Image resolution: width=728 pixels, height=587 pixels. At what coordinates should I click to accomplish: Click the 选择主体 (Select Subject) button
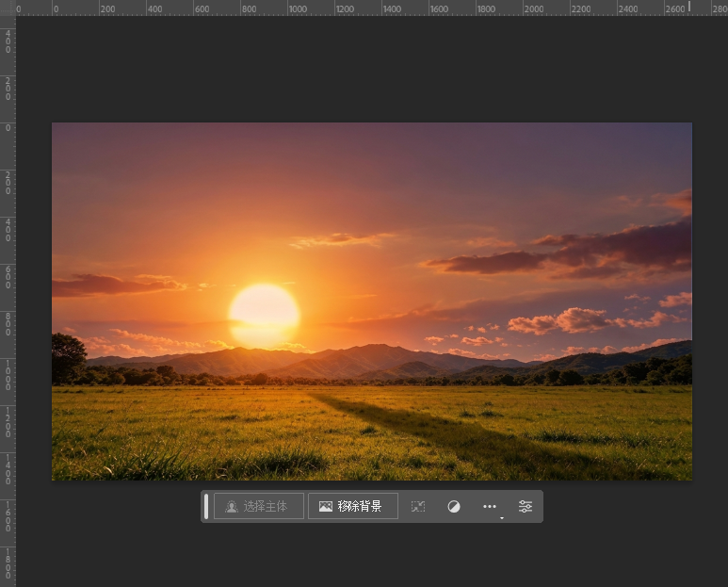point(259,506)
